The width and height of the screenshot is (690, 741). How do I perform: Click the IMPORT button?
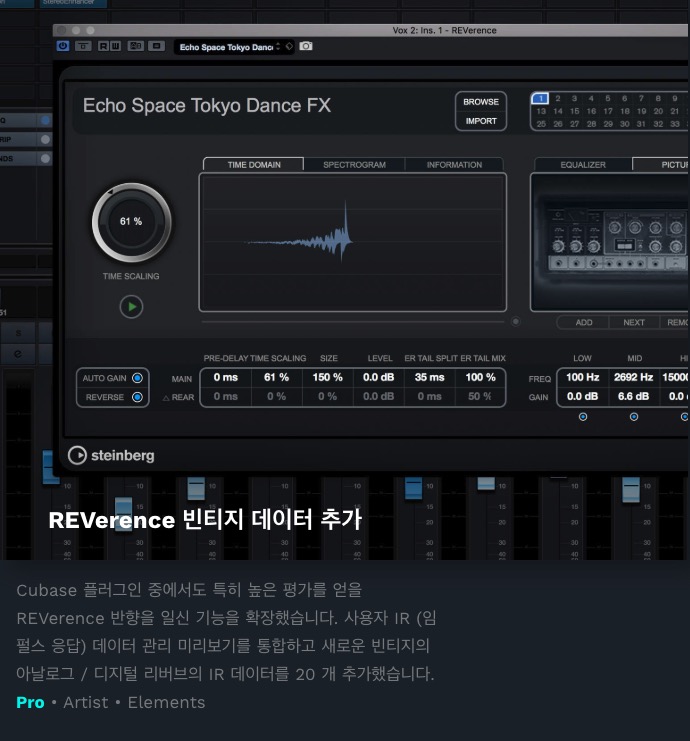point(481,121)
